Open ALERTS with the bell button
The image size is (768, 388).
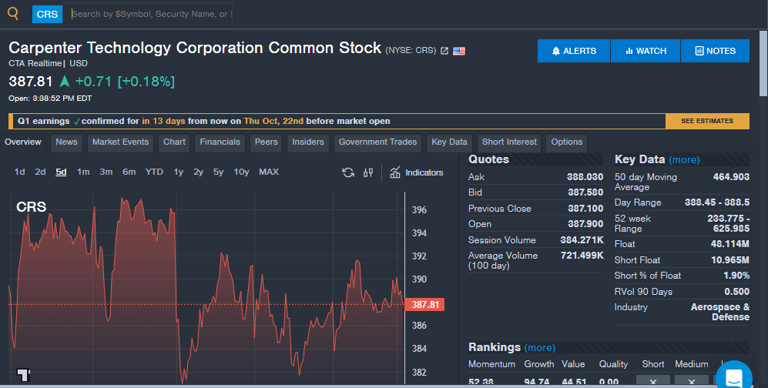(x=574, y=51)
